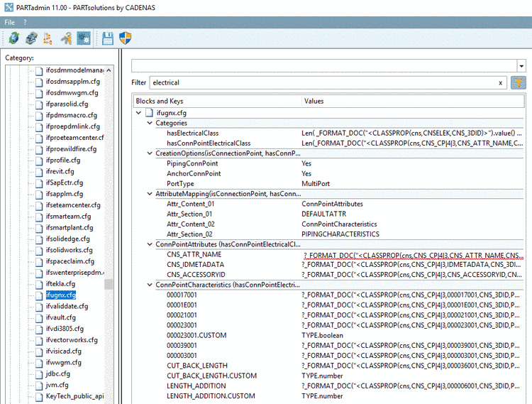Collapse the Categories block
Image resolution: width=532 pixels, height=404 pixels.
(x=149, y=123)
